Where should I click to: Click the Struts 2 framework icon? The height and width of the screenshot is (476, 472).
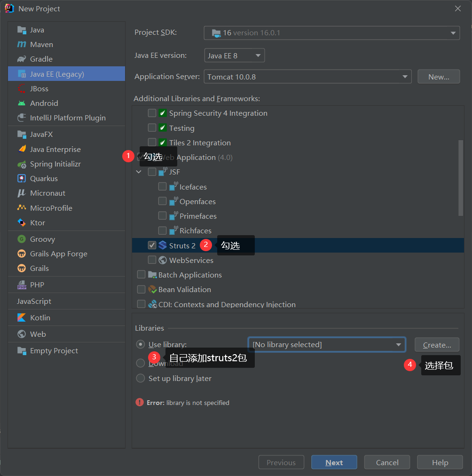[163, 245]
